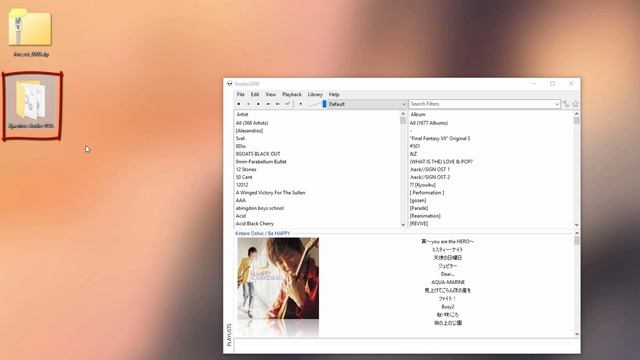Start playback with the Play button

click(x=258, y=104)
